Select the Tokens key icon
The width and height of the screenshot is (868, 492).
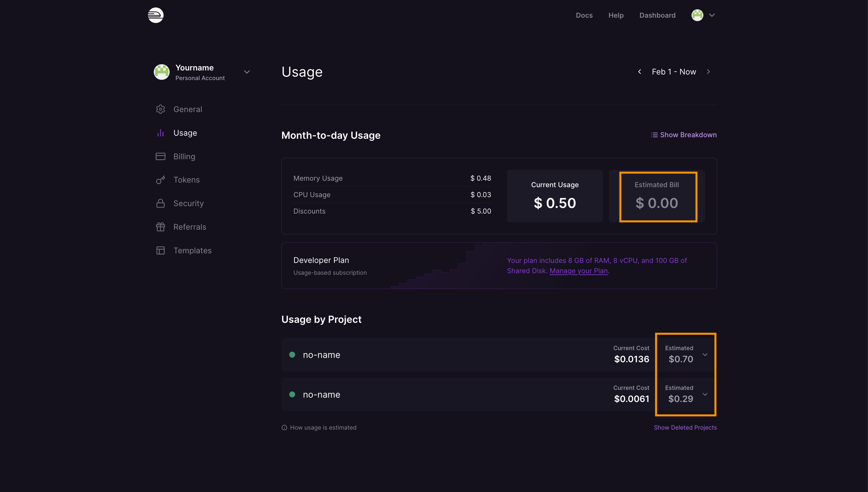(160, 179)
